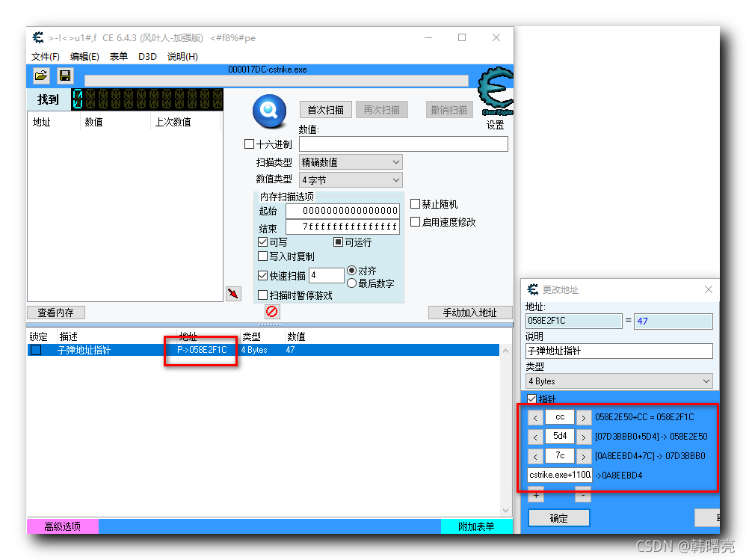The height and width of the screenshot is (560, 746).
Task: Click the 5d4 offset field
Action: pos(559,437)
